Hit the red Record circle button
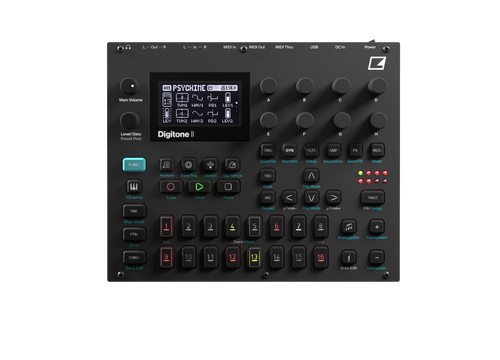The width and height of the screenshot is (500, 360). [171, 187]
